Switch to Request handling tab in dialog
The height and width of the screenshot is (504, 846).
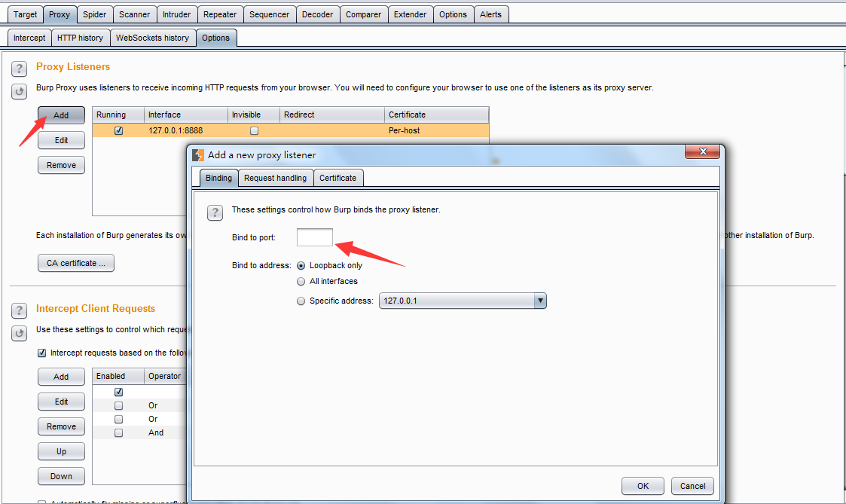click(x=275, y=178)
